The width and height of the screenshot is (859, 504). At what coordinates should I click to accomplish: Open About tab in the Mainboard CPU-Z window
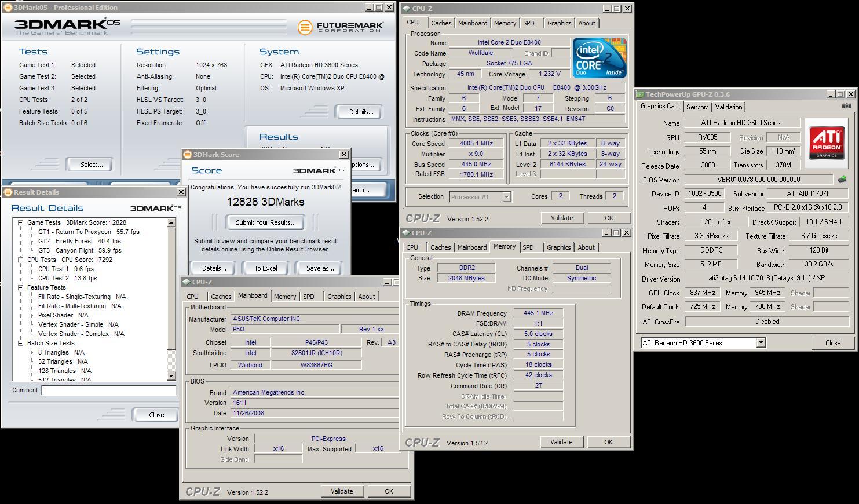click(x=367, y=297)
